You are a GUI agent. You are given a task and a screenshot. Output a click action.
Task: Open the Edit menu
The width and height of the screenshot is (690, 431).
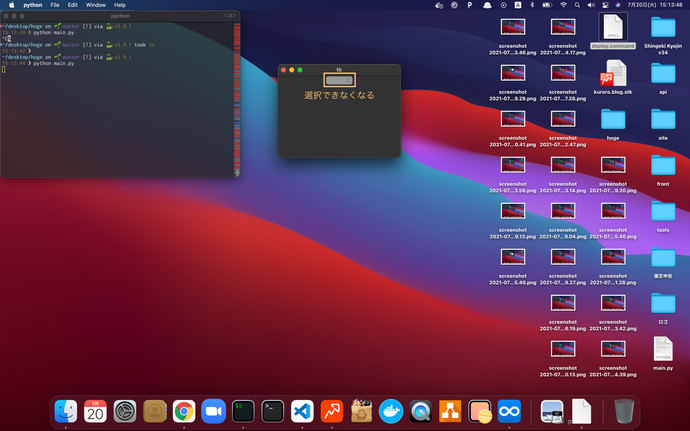(x=73, y=5)
